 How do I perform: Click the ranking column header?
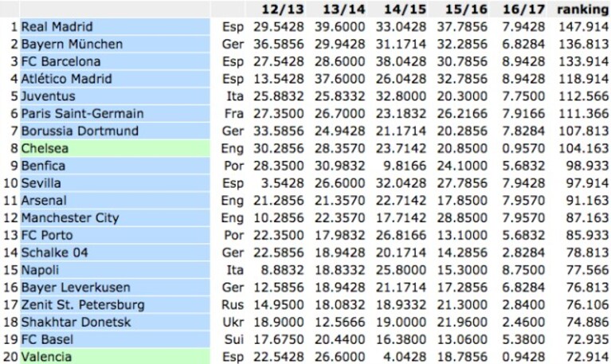tap(583, 10)
